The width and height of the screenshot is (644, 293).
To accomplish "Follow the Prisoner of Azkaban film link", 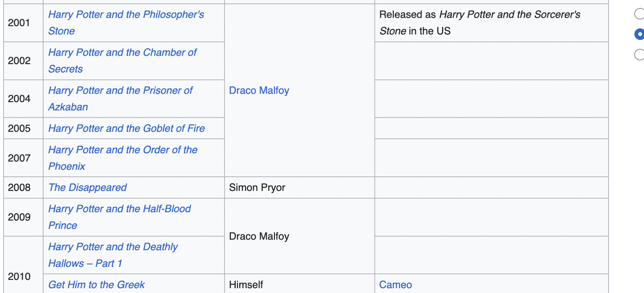I will coord(120,91).
